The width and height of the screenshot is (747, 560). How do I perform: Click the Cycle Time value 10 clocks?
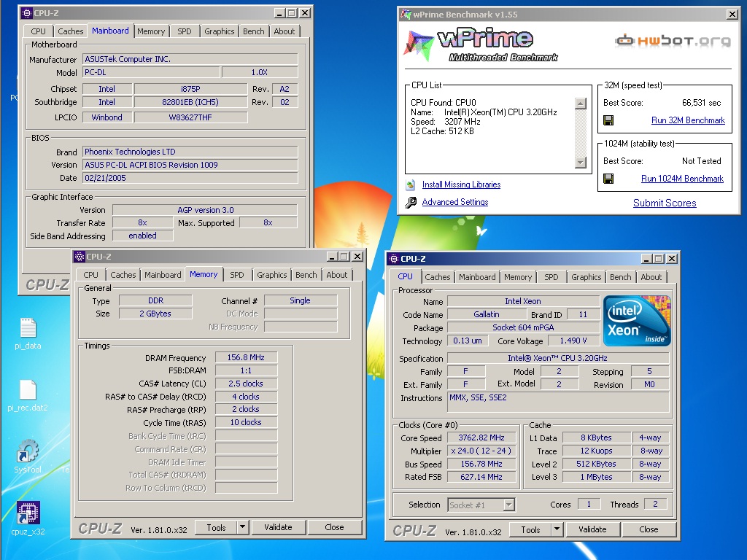pyautogui.click(x=246, y=422)
